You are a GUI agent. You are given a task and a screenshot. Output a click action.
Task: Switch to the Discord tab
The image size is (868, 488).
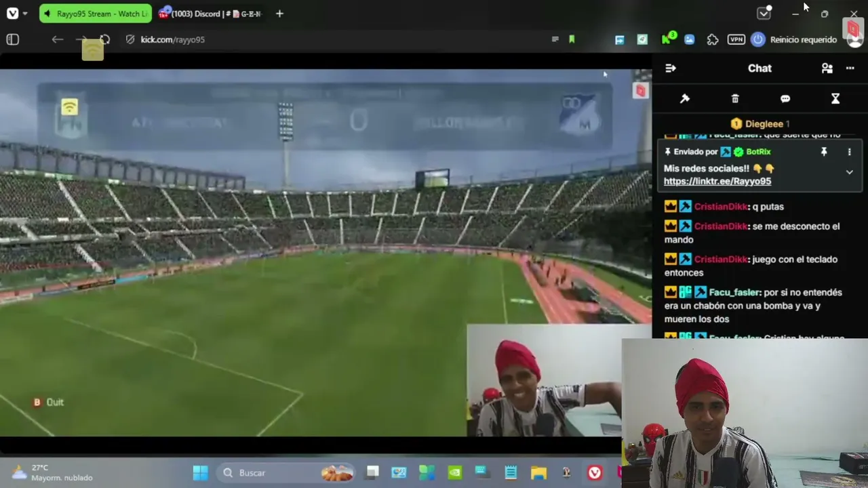211,14
